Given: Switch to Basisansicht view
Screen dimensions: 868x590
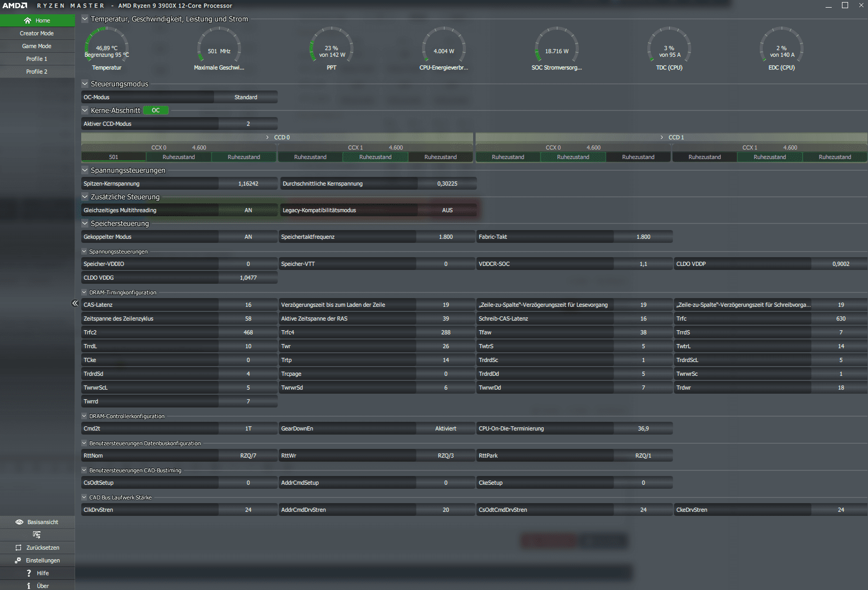Looking at the screenshot, I should pos(37,522).
